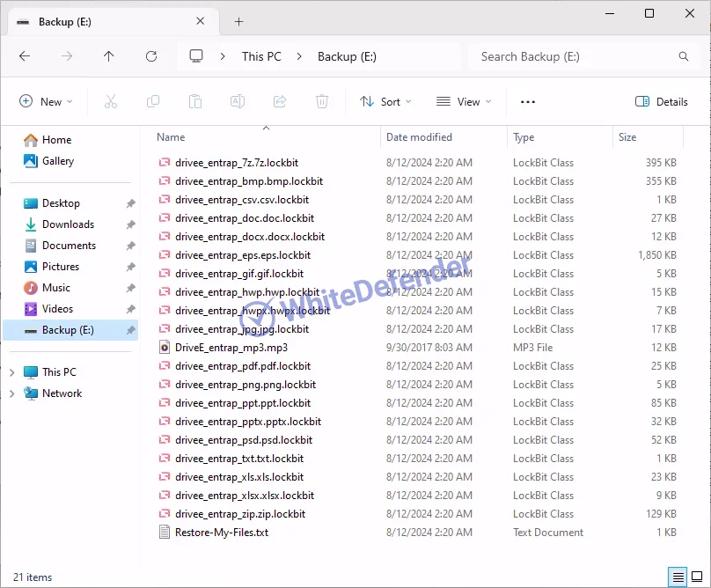Toggle the Details pane button
This screenshot has height=588, width=711.
pos(662,102)
